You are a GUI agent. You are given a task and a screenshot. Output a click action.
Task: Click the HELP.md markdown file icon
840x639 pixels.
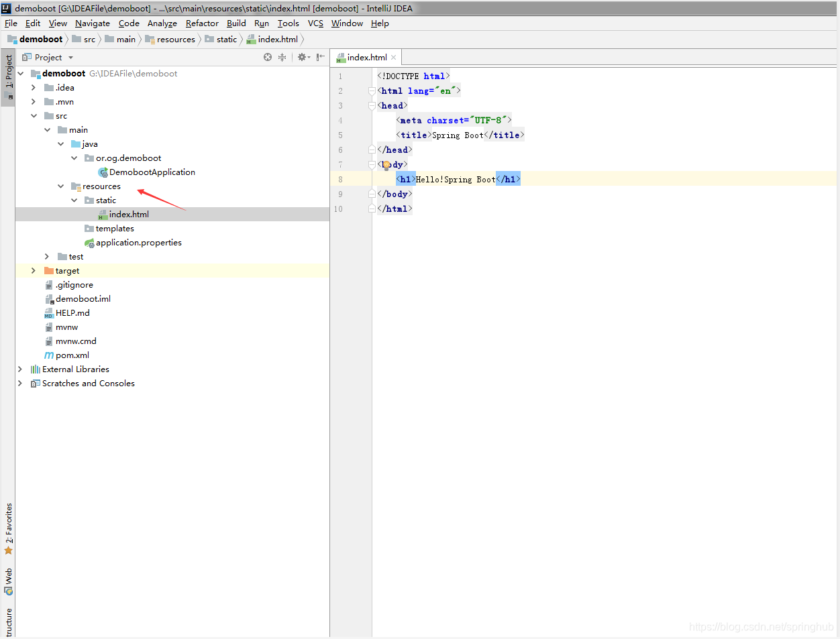49,313
